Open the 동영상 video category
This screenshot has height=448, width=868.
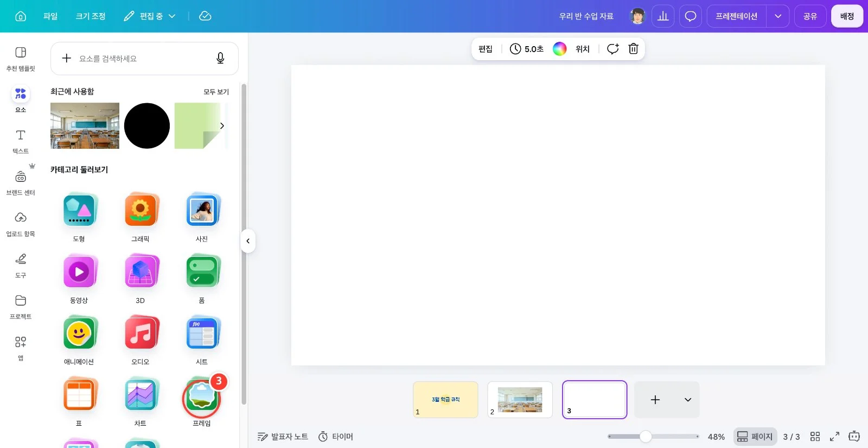point(79,279)
